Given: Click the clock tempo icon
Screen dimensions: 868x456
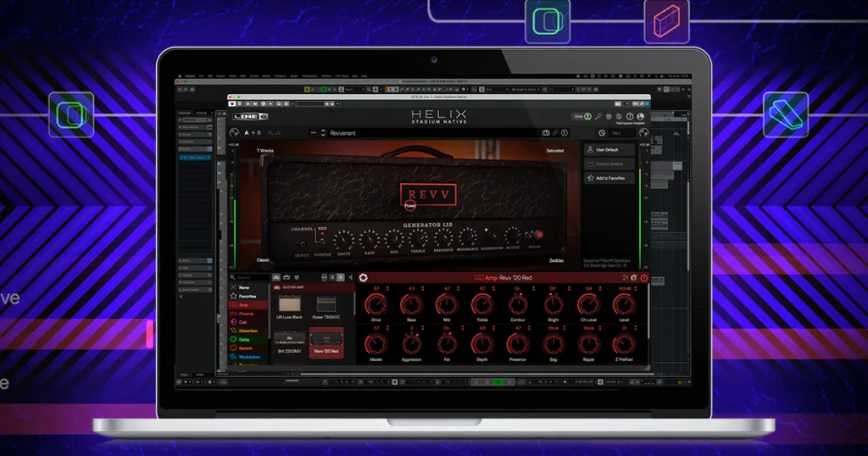Looking at the screenshot, I should [602, 133].
